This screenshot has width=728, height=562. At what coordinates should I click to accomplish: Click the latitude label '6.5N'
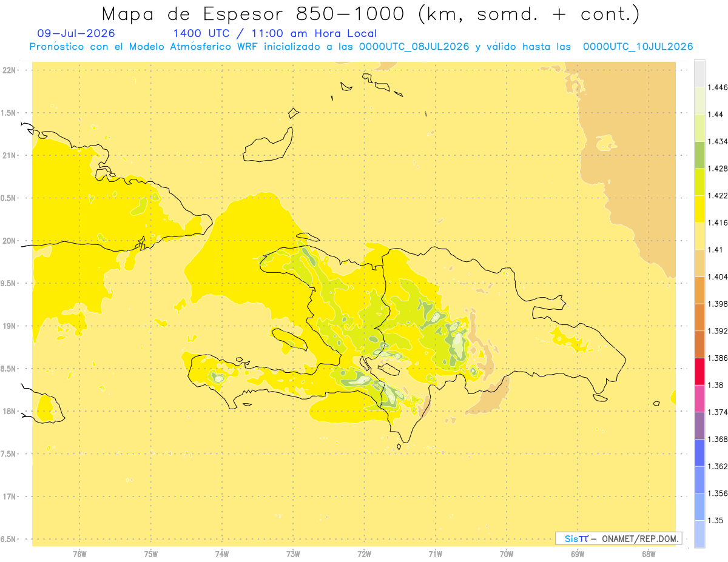pyautogui.click(x=9, y=539)
